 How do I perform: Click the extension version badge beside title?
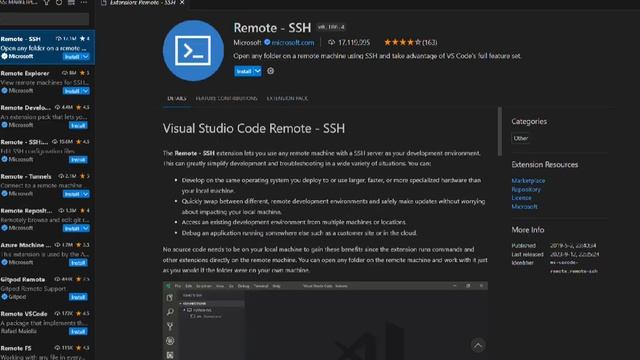click(x=331, y=27)
